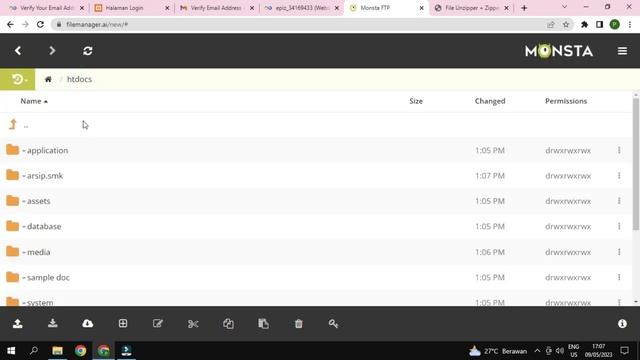640x360 pixels.
Task: Sort files by Size column
Action: point(416,101)
